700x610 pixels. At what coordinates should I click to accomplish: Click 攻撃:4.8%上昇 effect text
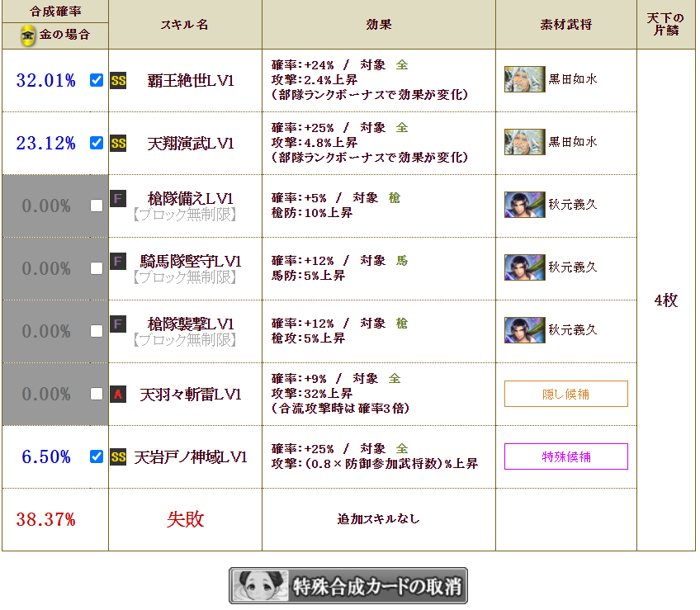point(315,143)
